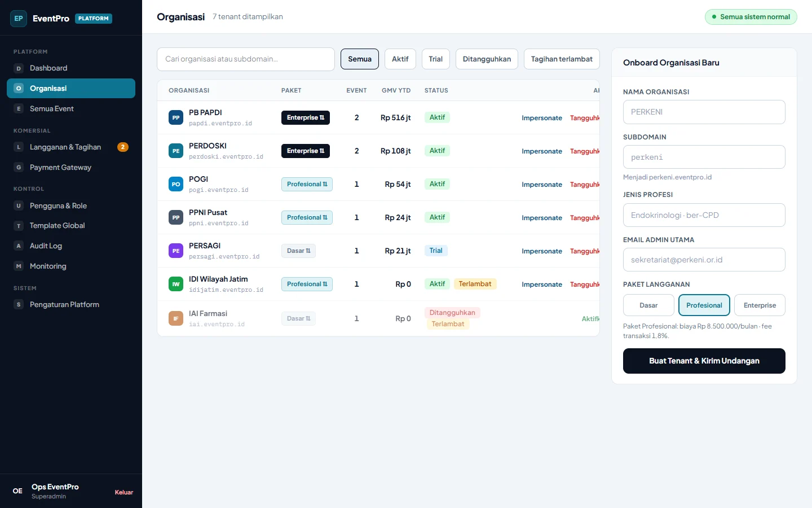Screen dimensions: 812x508
Task: Click the Ops EventPro OE user avatar
Action: (18, 491)
